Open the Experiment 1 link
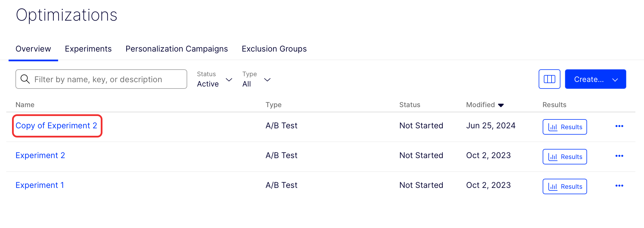This screenshot has height=228, width=644. coord(40,185)
